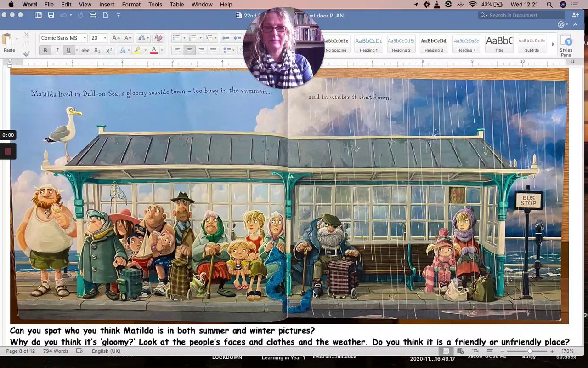This screenshot has height=368, width=588.
Task: Toggle Underline formatting
Action: pyautogui.click(x=68, y=51)
